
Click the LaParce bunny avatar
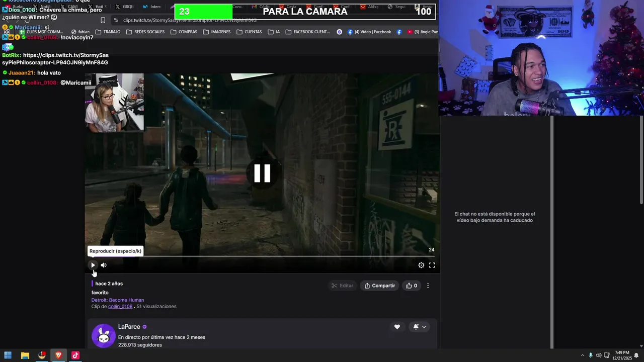[x=104, y=336]
